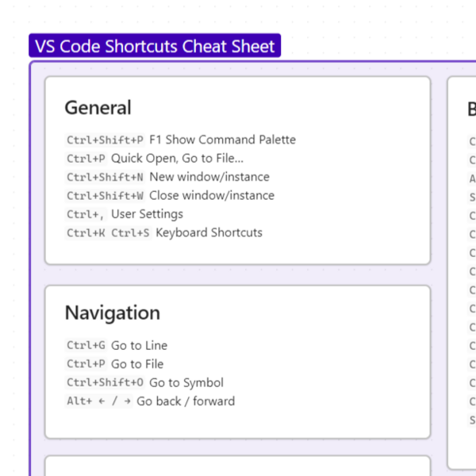Screen dimensions: 476x476
Task: Click the Ctrl+Shift+N shortcut key
Action: (106, 178)
